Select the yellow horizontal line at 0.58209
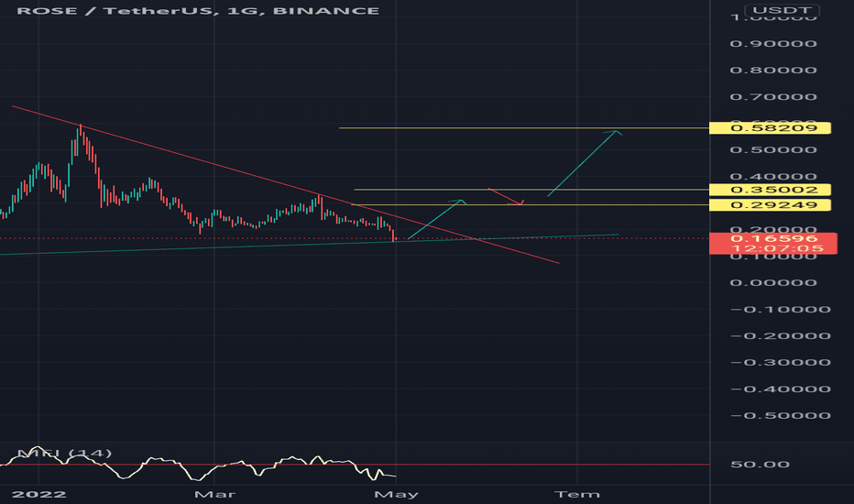The image size is (854, 504). pyautogui.click(x=523, y=128)
